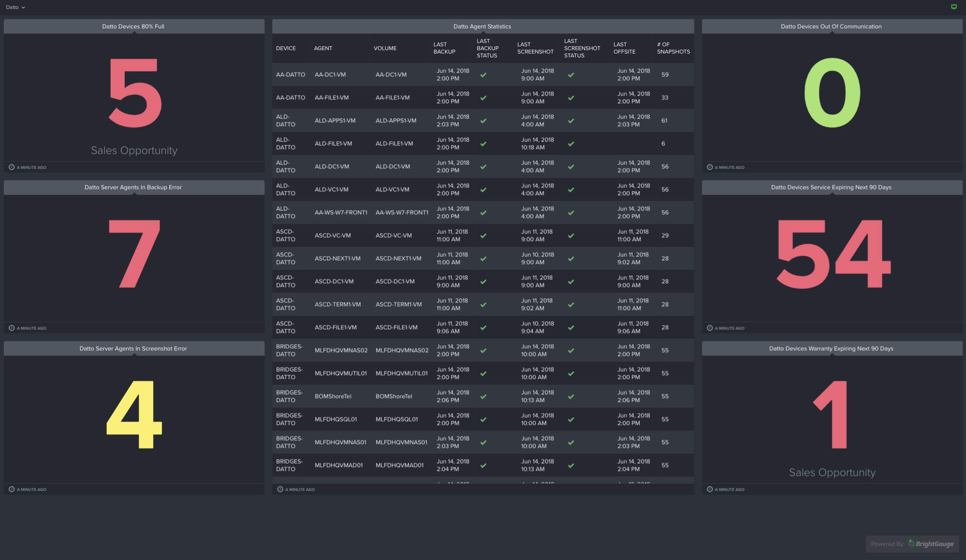Click backup status checkmark for AA-DC1-VM

pyautogui.click(x=483, y=75)
